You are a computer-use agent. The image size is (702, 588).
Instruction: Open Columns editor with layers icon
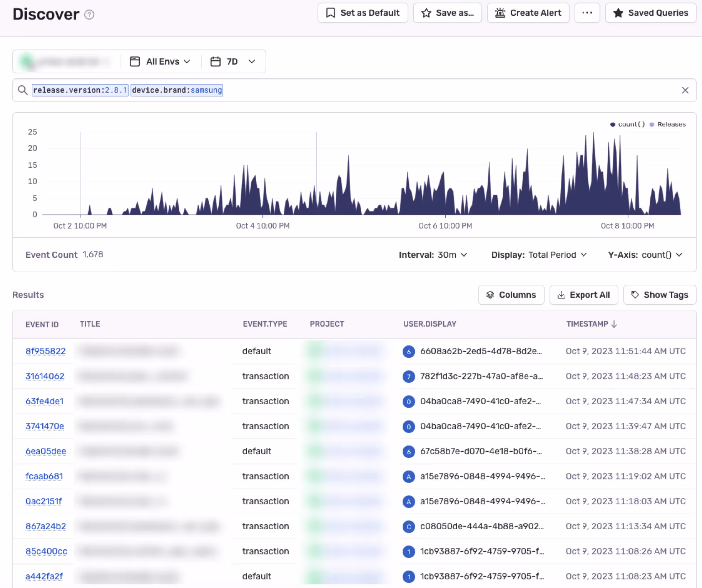pyautogui.click(x=511, y=295)
